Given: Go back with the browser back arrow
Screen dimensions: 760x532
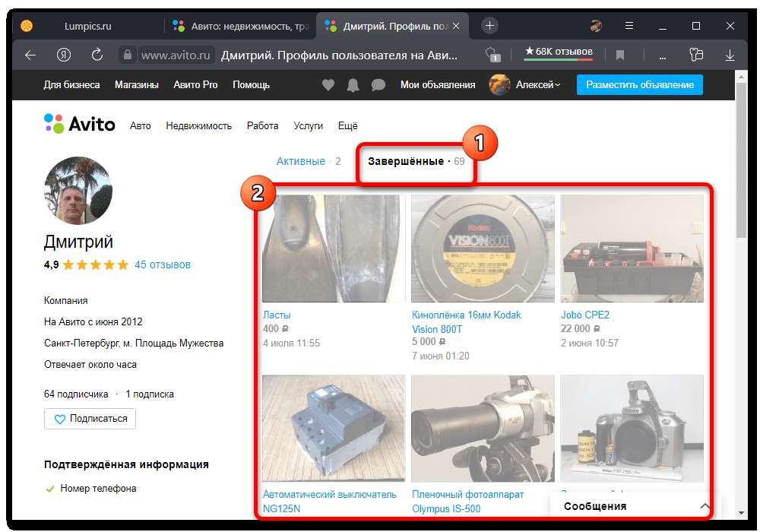Looking at the screenshot, I should pyautogui.click(x=30, y=55).
